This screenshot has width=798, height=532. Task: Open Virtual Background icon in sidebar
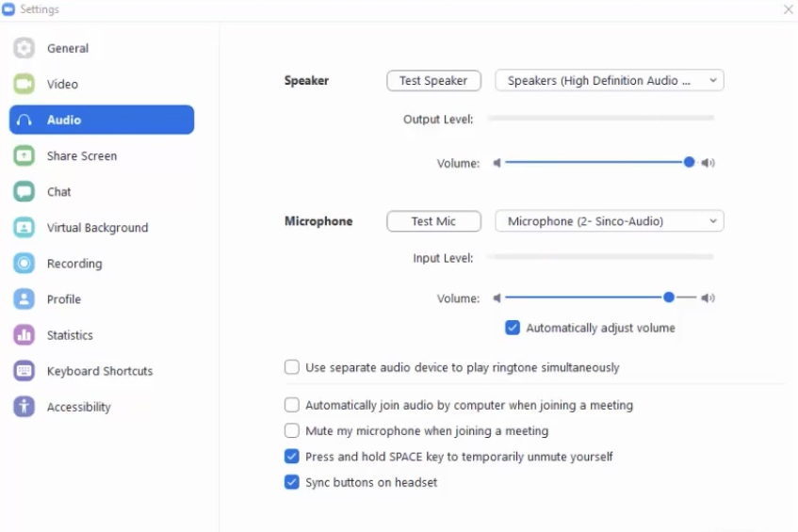(24, 228)
